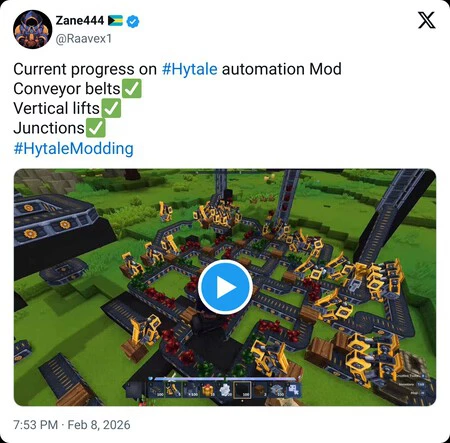
Task: Open the #HytaleModding hashtag
Action: pyautogui.click(x=73, y=148)
